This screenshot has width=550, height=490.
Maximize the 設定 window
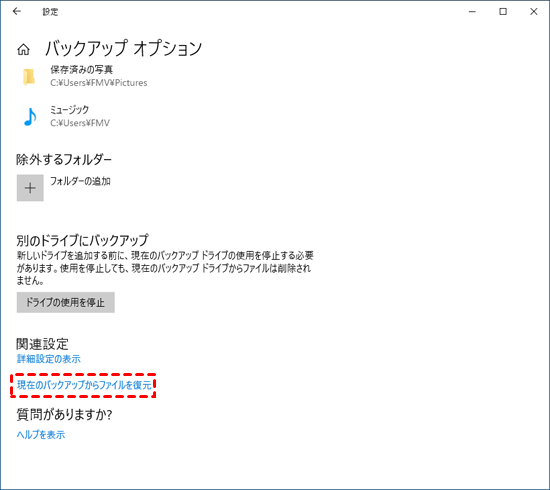[503, 12]
